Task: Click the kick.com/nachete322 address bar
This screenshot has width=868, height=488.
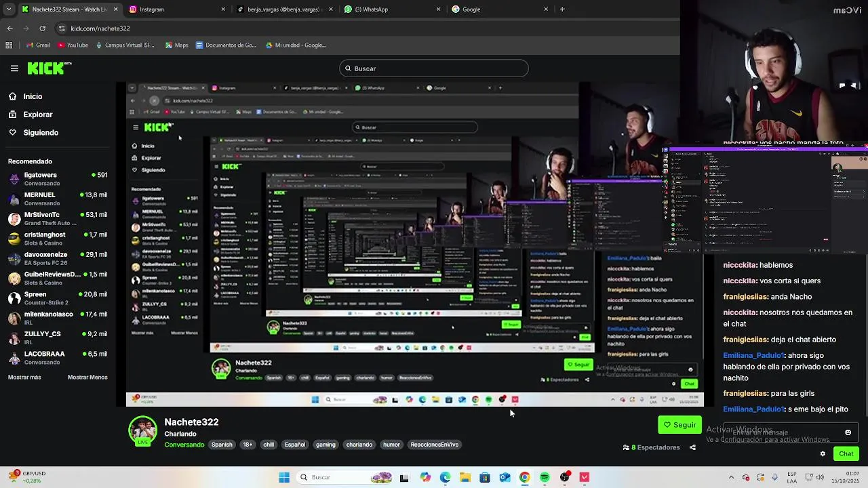Action: pyautogui.click(x=366, y=28)
